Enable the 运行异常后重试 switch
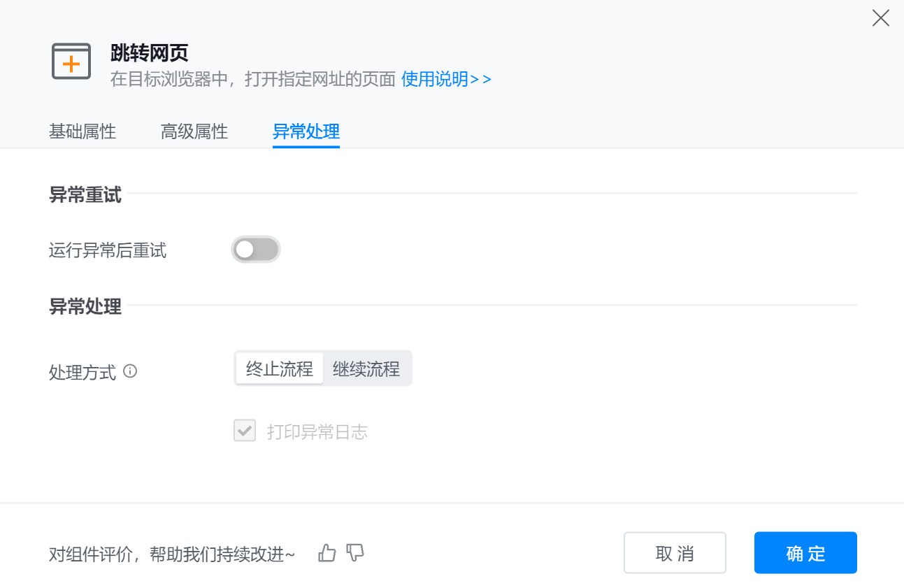 256,250
